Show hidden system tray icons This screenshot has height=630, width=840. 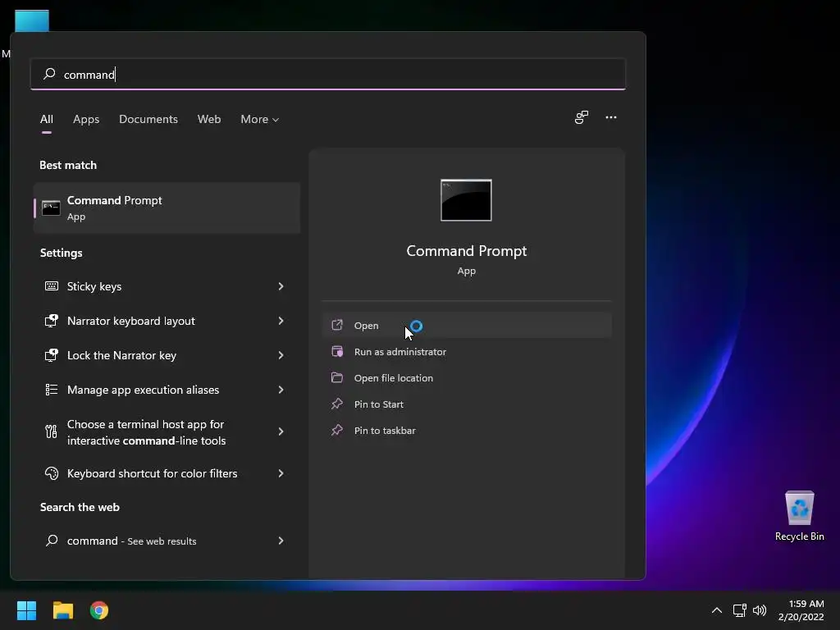[716, 610]
